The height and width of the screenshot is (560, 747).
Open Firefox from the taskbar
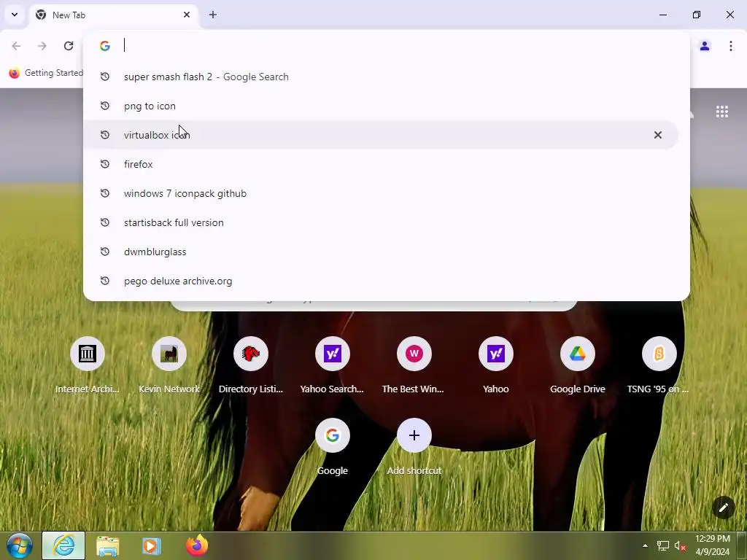click(197, 545)
